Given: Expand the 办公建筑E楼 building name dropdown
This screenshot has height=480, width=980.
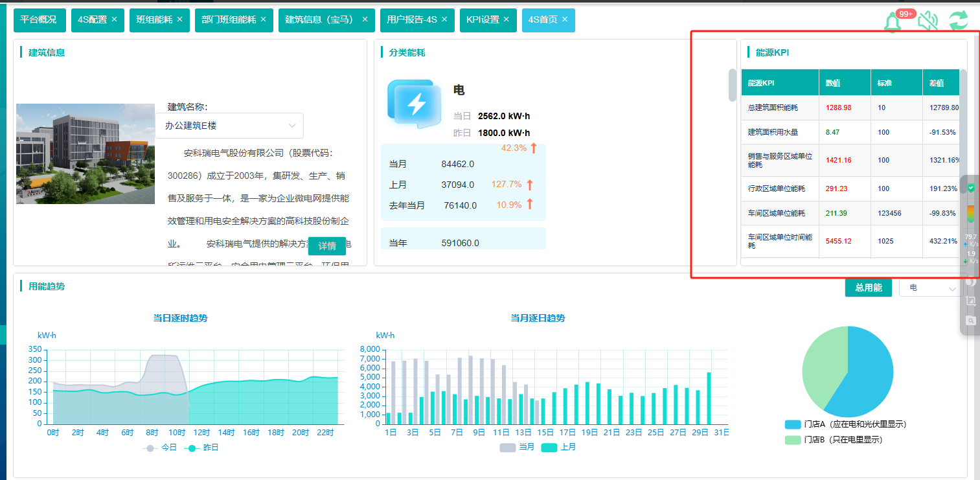Looking at the screenshot, I should coord(229,126).
